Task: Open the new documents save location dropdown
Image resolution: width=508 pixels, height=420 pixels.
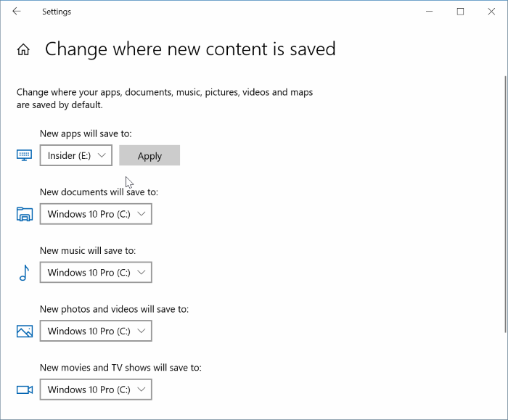Action: coord(96,214)
